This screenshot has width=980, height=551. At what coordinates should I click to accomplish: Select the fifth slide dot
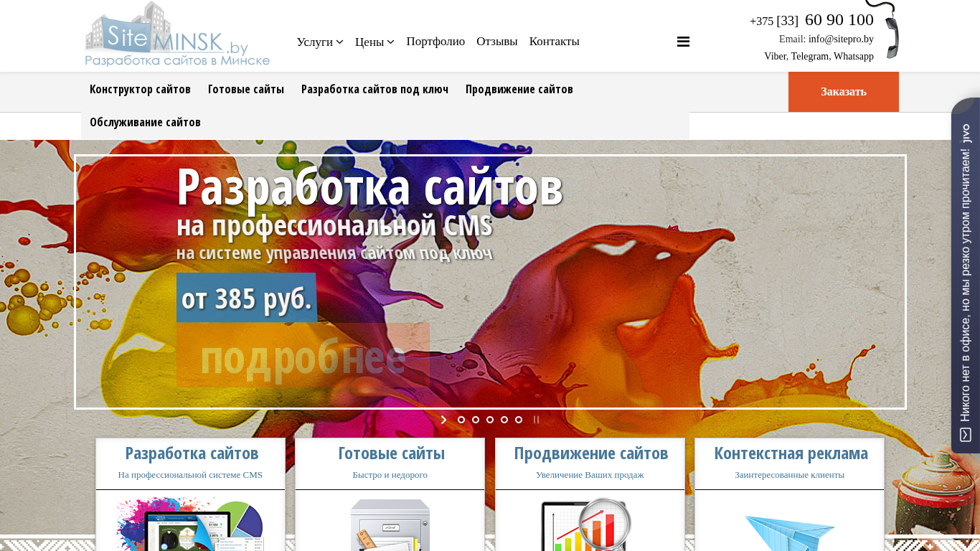click(519, 420)
